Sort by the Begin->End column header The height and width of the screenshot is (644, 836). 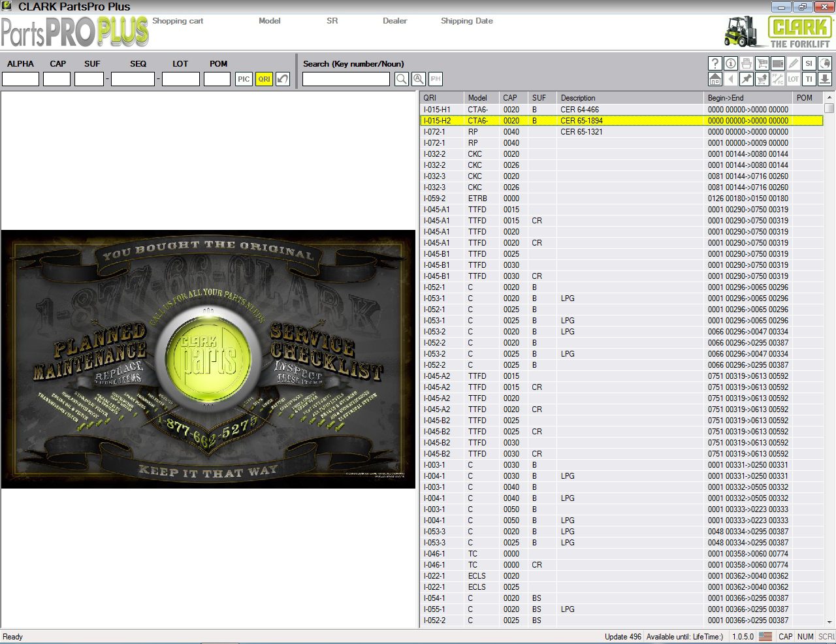[748, 98]
